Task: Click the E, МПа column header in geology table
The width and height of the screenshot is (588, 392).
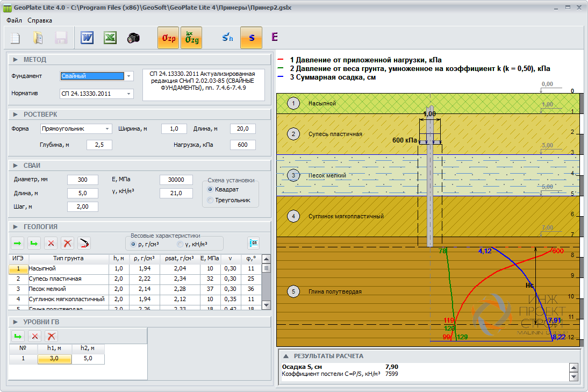Action: (210, 259)
